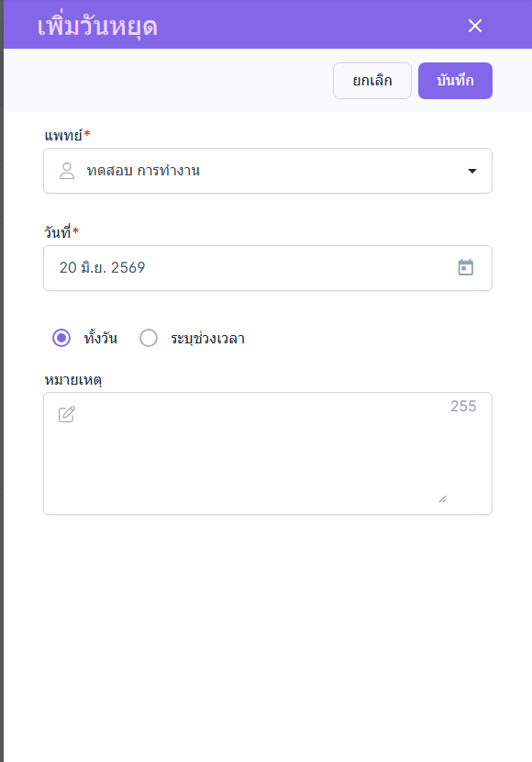Screen dimensions: 532x762
Task: Click the แพทย์ field label
Action: [x=63, y=135]
